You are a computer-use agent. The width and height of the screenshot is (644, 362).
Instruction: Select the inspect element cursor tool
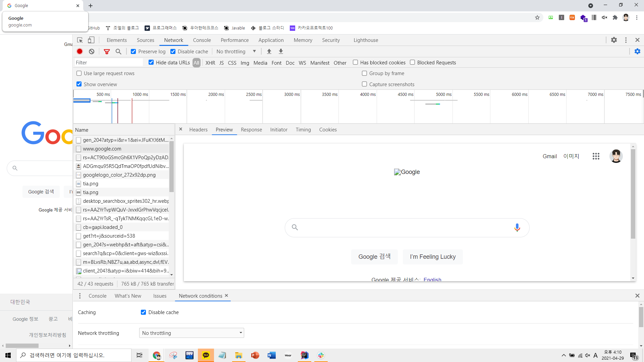(x=80, y=40)
